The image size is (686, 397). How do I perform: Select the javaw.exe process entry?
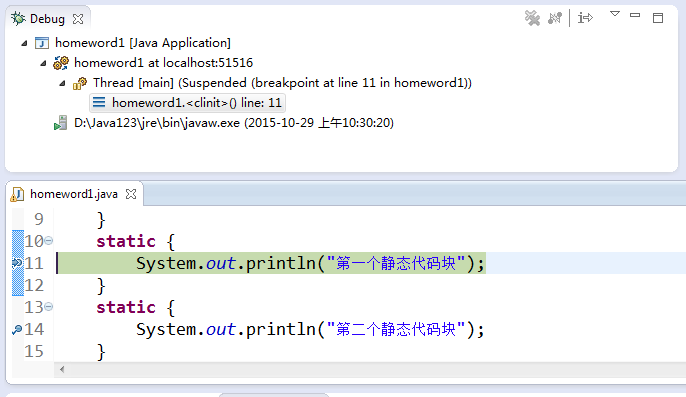point(234,123)
